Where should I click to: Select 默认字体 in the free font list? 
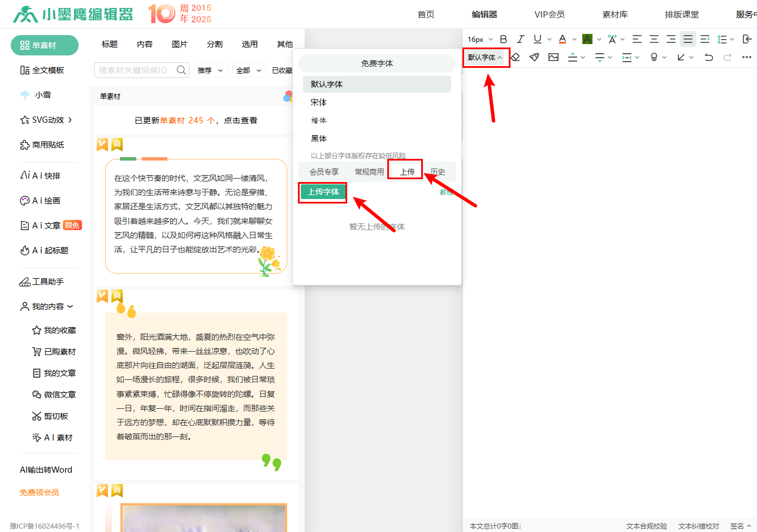click(x=328, y=84)
